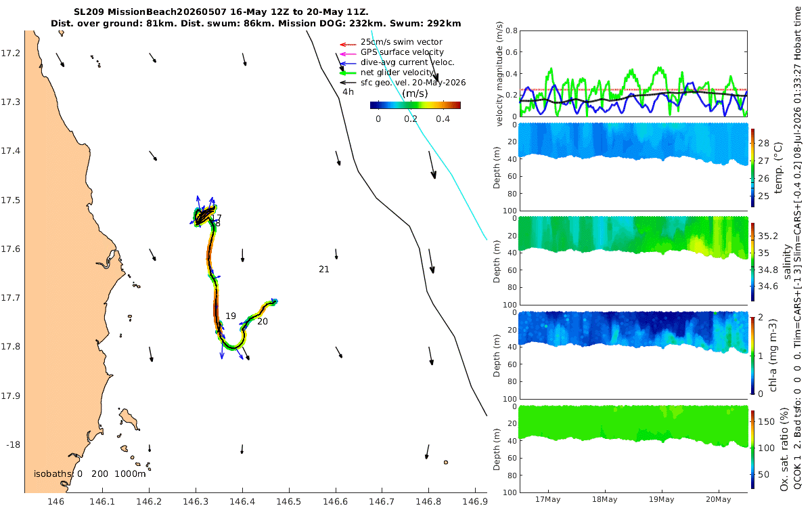Click day marker '19' beside the glider track
This screenshot has width=812, height=508.
point(231,316)
